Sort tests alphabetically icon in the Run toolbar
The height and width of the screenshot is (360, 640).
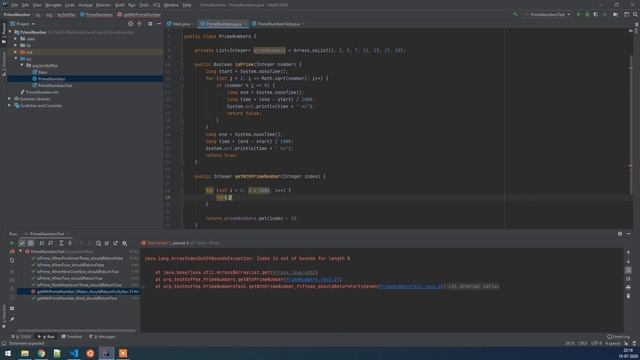point(42,243)
